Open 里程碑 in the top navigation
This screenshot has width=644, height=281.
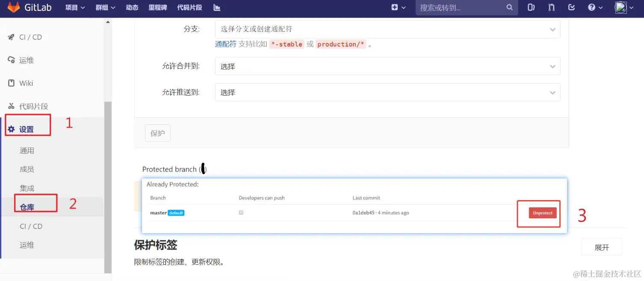(x=158, y=8)
